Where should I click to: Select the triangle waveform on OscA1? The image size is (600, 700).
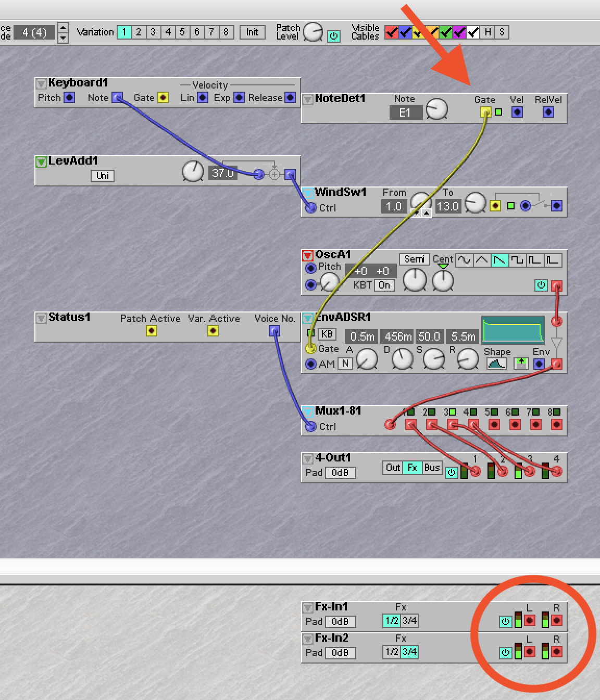tap(482, 260)
